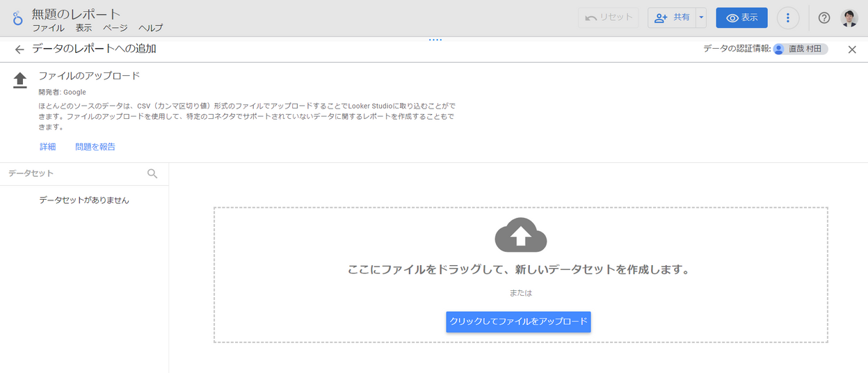Open the ヘルプ menu
This screenshot has height=373, width=868.
pyautogui.click(x=150, y=28)
